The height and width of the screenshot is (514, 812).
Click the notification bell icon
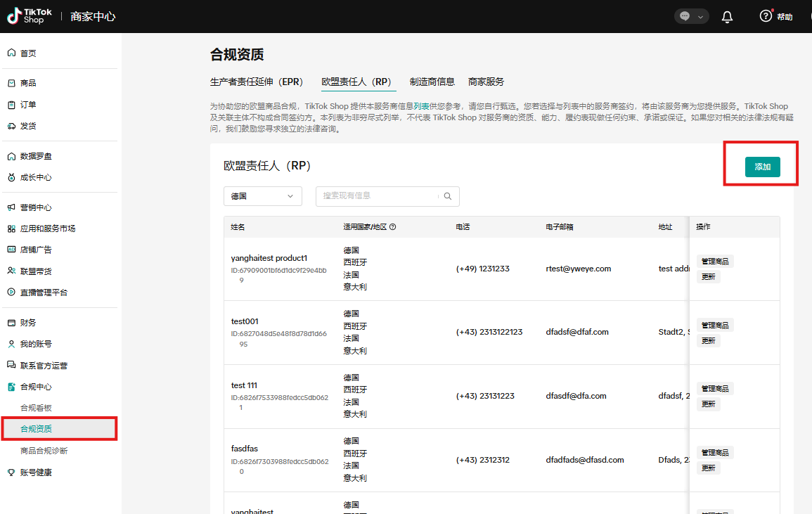(x=727, y=17)
